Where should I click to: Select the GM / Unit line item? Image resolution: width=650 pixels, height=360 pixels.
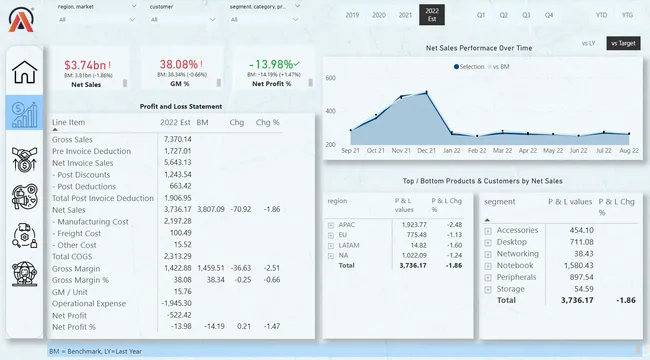click(70, 292)
